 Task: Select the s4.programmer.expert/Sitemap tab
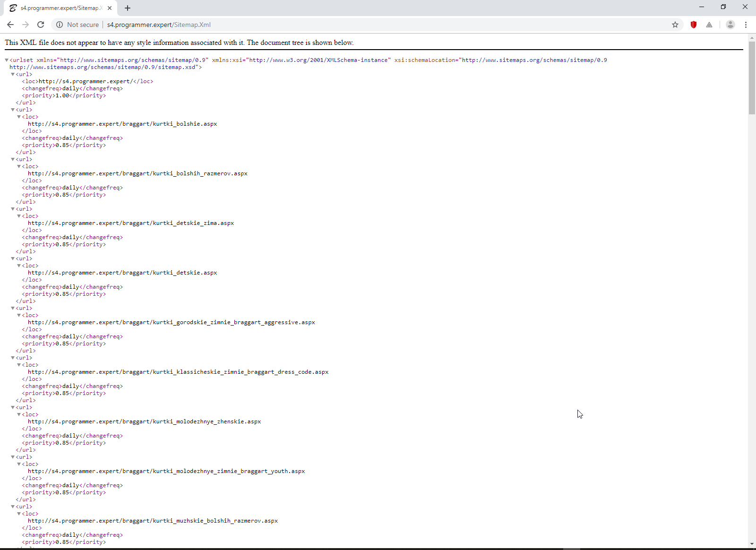tap(60, 8)
